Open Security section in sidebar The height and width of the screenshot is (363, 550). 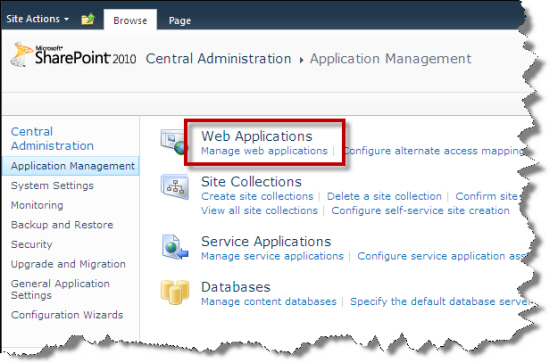coord(32,244)
